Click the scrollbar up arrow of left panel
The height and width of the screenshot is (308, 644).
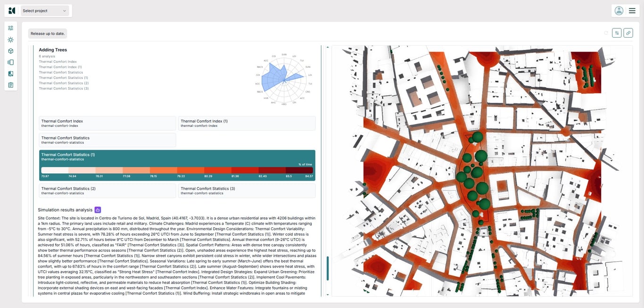pos(328,48)
